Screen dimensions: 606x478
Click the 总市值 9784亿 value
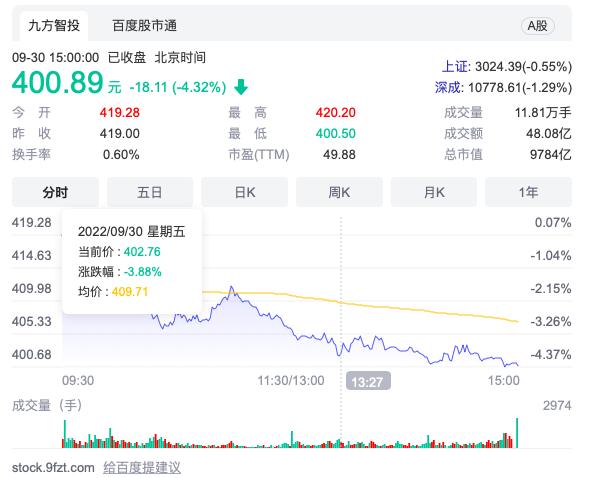(x=552, y=154)
